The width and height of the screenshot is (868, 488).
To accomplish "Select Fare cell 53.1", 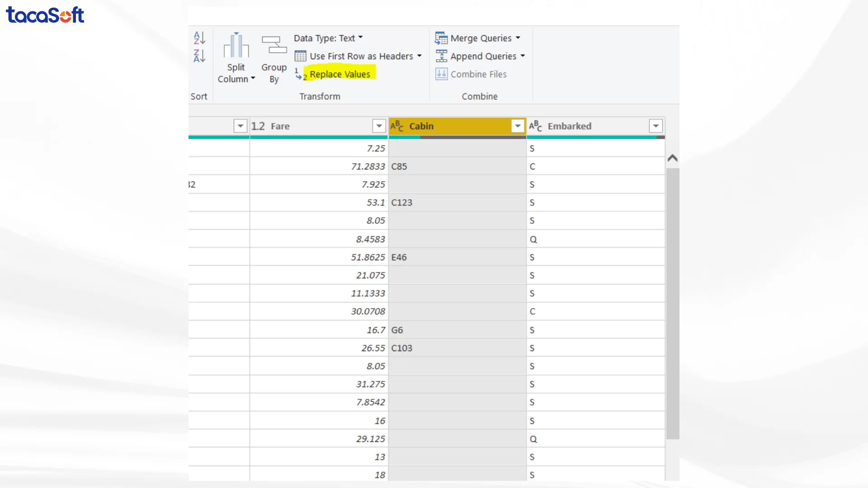I will (319, 202).
